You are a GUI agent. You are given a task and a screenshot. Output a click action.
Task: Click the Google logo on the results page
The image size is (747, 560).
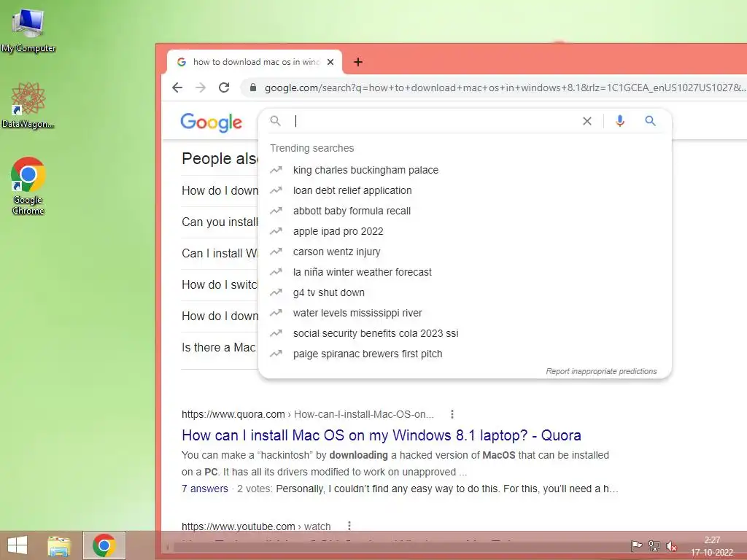[x=211, y=122]
